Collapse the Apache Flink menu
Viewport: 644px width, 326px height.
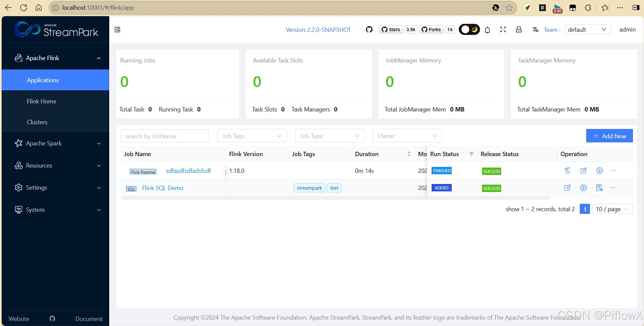(55, 58)
